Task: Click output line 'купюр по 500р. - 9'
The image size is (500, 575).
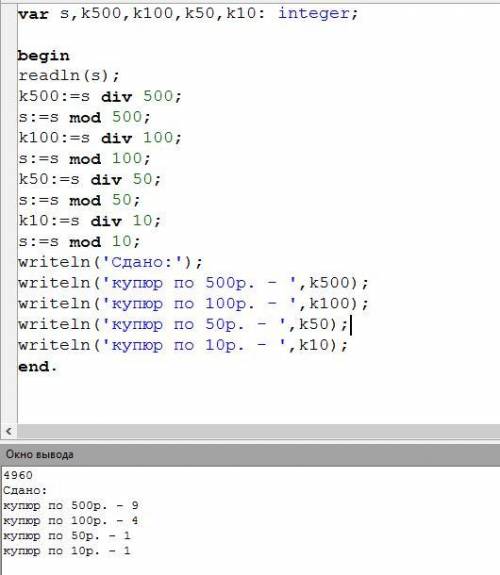Action: [71, 505]
